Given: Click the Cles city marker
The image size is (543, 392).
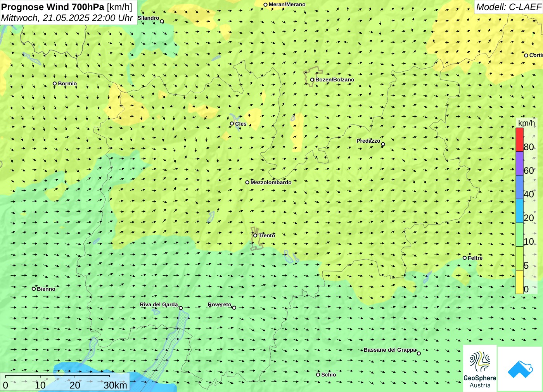Looking at the screenshot, I should [232, 124].
